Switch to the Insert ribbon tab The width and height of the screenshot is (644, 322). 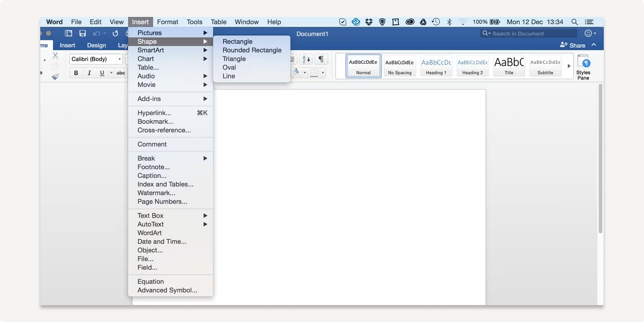tap(68, 45)
